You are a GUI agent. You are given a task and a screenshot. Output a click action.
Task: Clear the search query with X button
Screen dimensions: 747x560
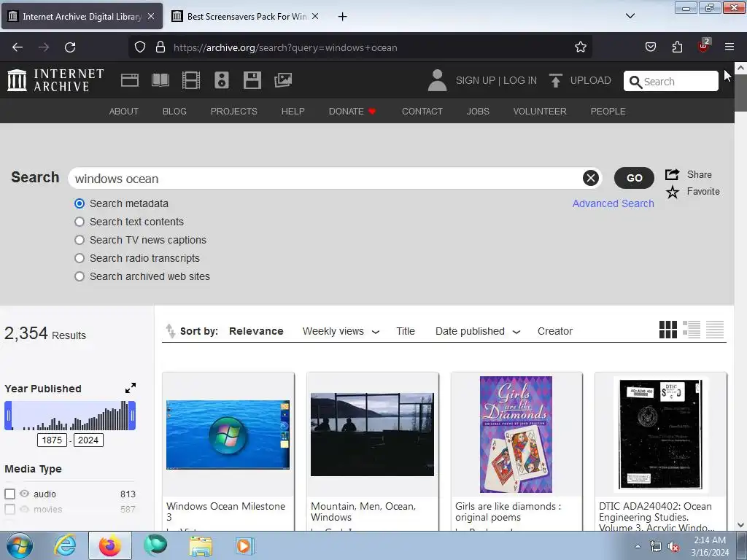click(x=591, y=178)
